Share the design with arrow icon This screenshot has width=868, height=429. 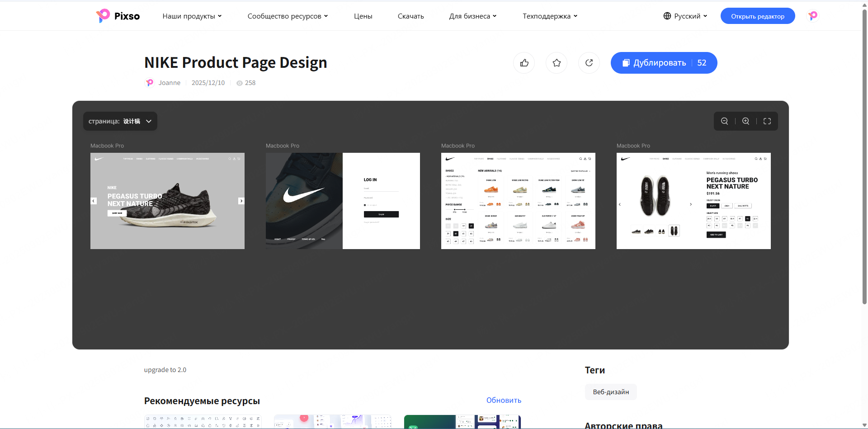(589, 63)
